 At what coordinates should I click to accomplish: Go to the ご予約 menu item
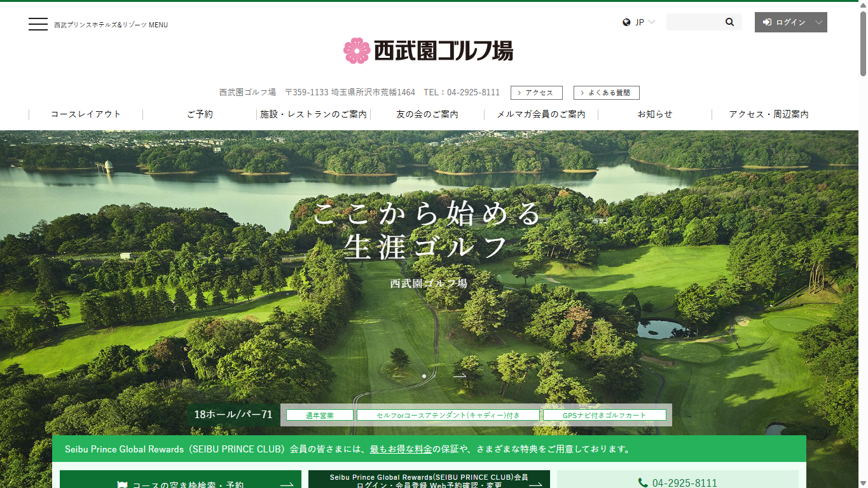[200, 114]
